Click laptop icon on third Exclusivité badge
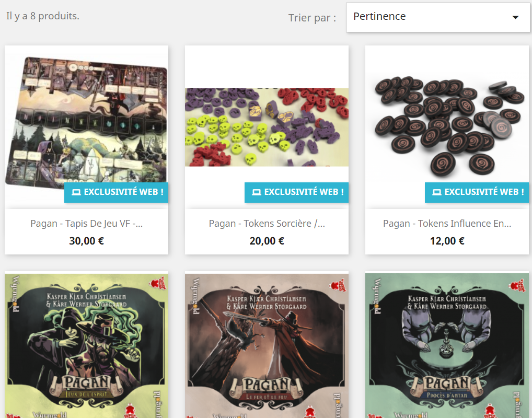This screenshot has width=532, height=418. point(437,192)
